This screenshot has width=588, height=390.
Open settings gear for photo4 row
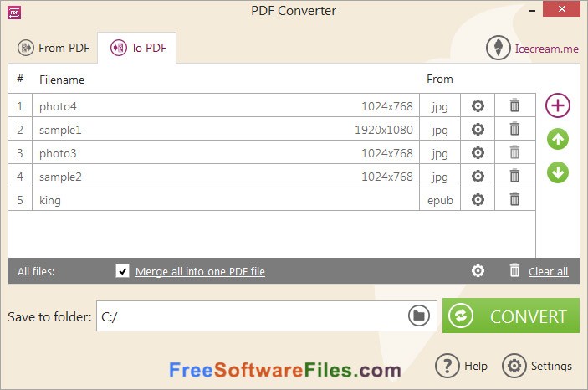(478, 105)
